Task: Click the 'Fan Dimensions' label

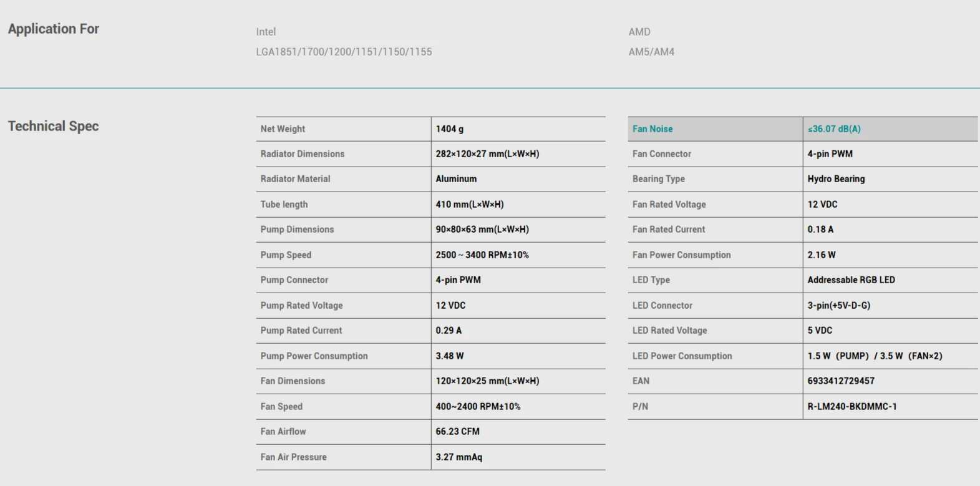Action: pyautogui.click(x=293, y=381)
